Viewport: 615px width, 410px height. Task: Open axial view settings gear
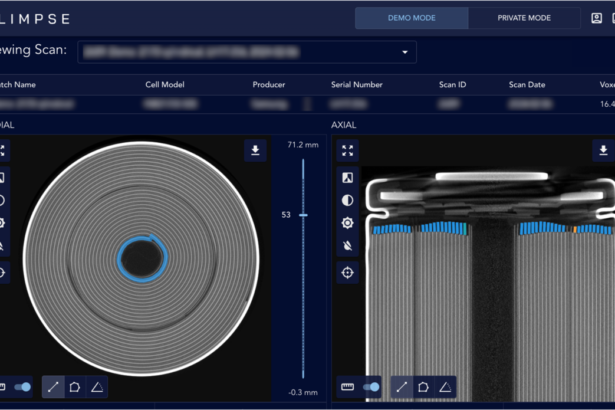[x=347, y=222]
